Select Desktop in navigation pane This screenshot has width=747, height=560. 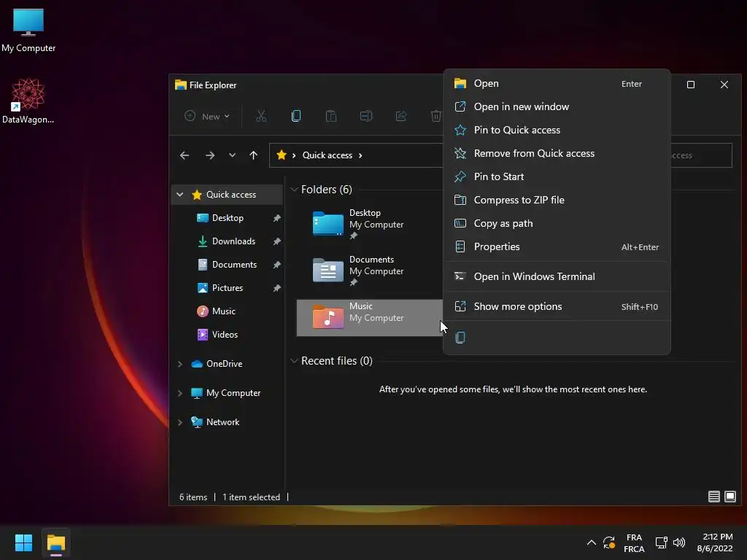tap(228, 218)
